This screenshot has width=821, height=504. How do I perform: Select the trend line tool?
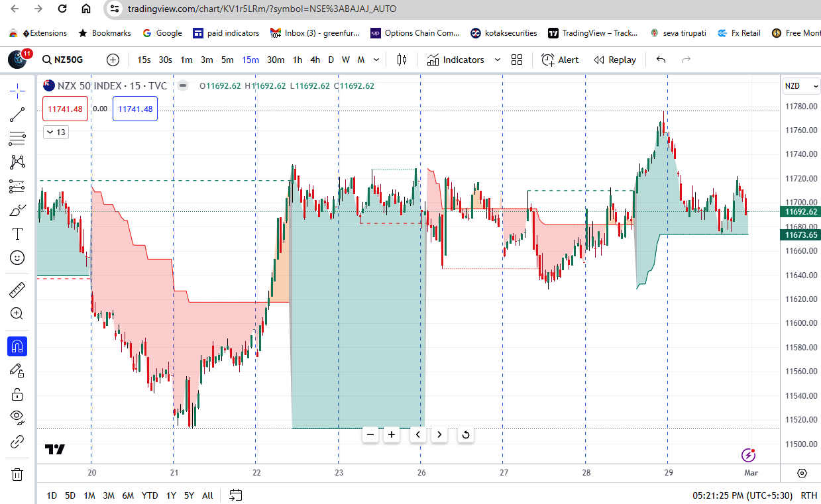point(17,113)
